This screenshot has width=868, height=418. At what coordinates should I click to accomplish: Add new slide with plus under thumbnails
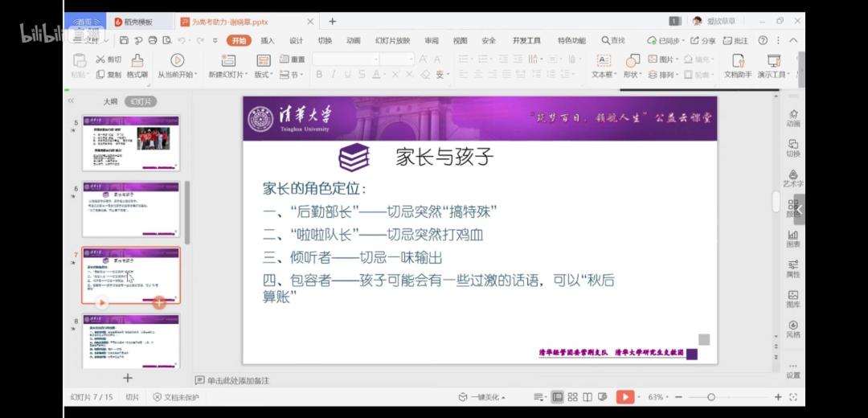[x=127, y=378]
